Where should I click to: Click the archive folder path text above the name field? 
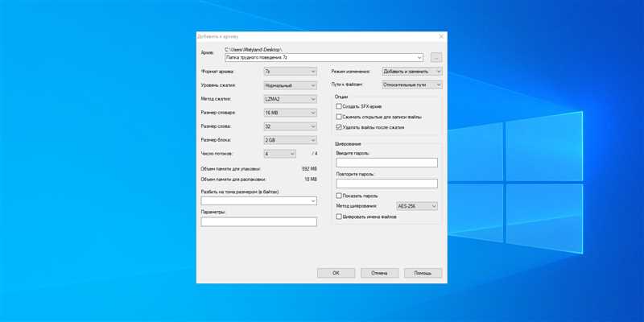[x=254, y=50]
